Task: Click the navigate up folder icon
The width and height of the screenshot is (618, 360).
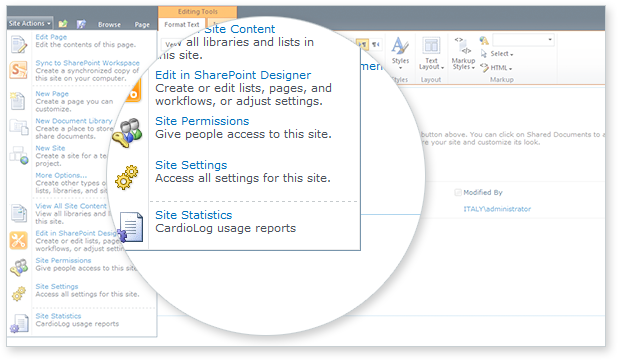Action: point(63,24)
